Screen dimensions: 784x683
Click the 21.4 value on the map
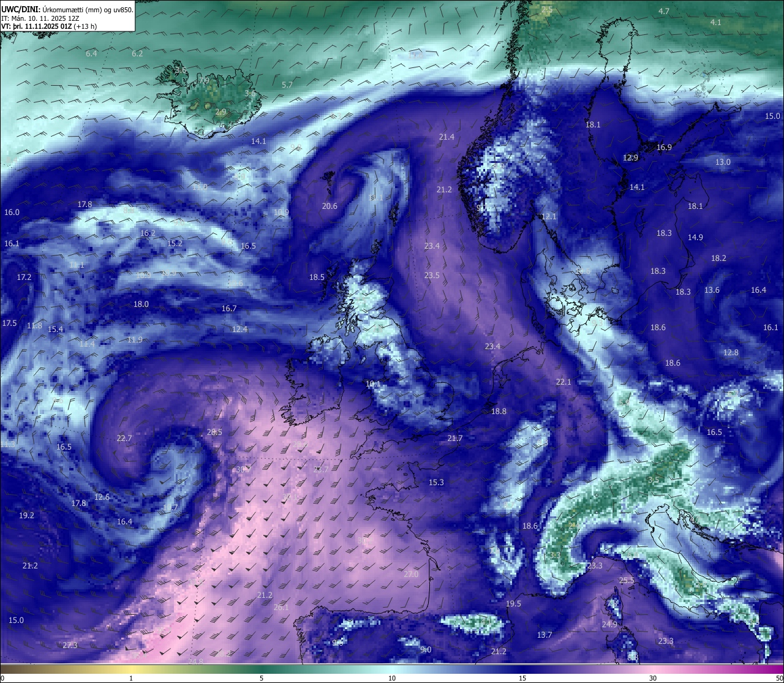tap(447, 137)
